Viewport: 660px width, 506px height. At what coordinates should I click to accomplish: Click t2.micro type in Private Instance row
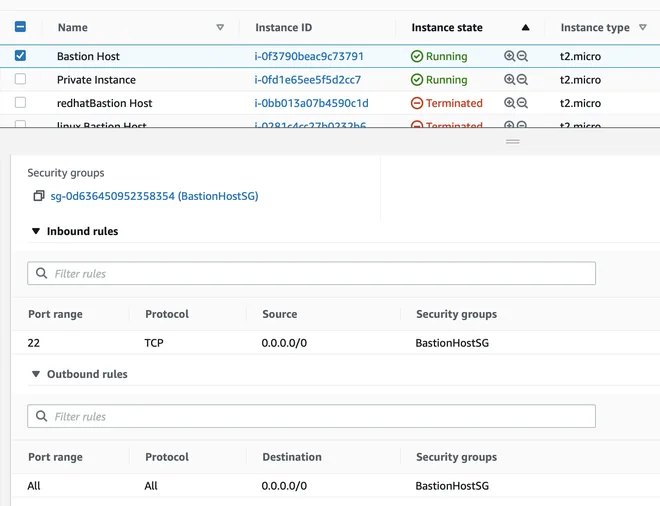(x=580, y=80)
